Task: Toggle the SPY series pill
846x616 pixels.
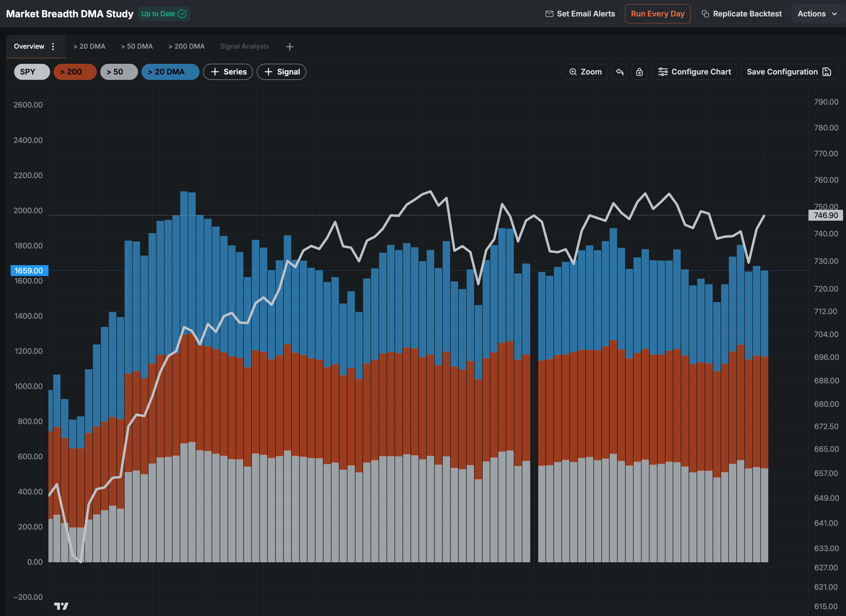Action: [32, 72]
